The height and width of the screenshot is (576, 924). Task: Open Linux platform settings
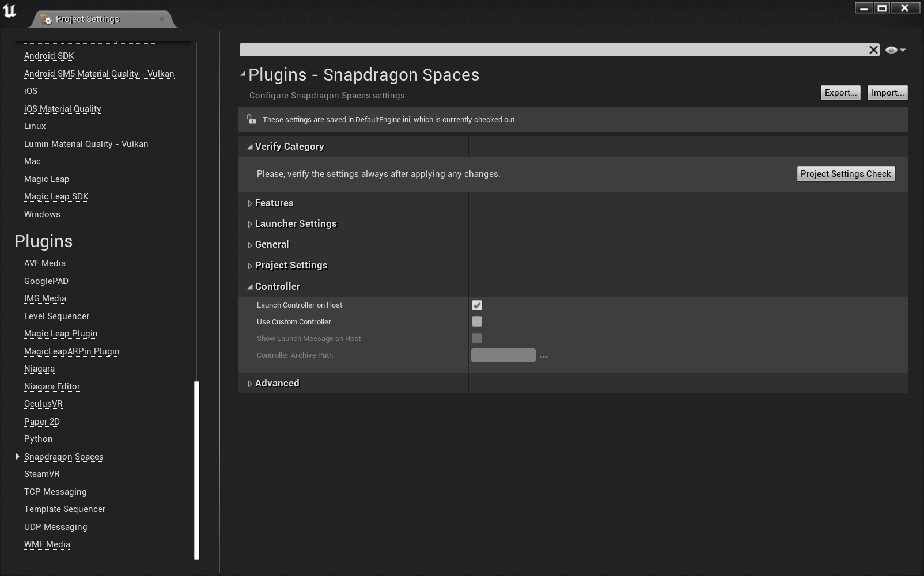pyautogui.click(x=35, y=126)
